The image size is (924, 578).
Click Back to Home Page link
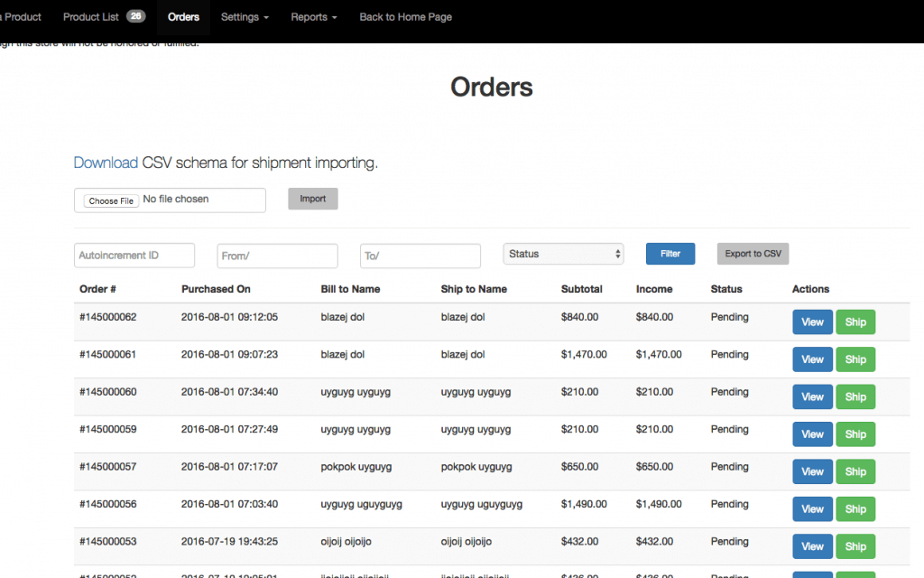tap(405, 17)
